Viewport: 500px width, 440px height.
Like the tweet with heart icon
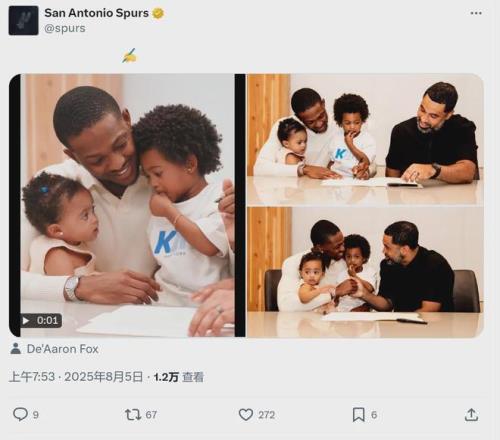(246, 415)
